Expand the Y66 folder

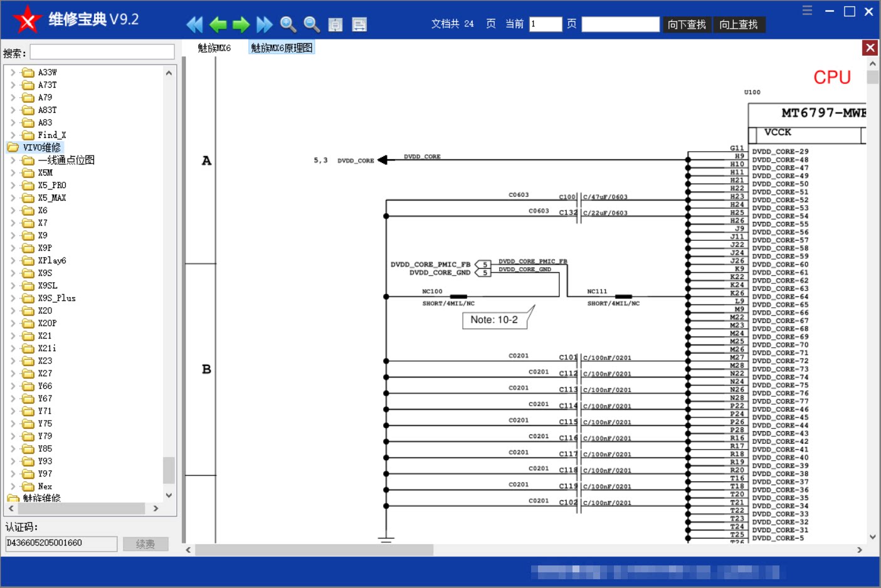[13, 386]
